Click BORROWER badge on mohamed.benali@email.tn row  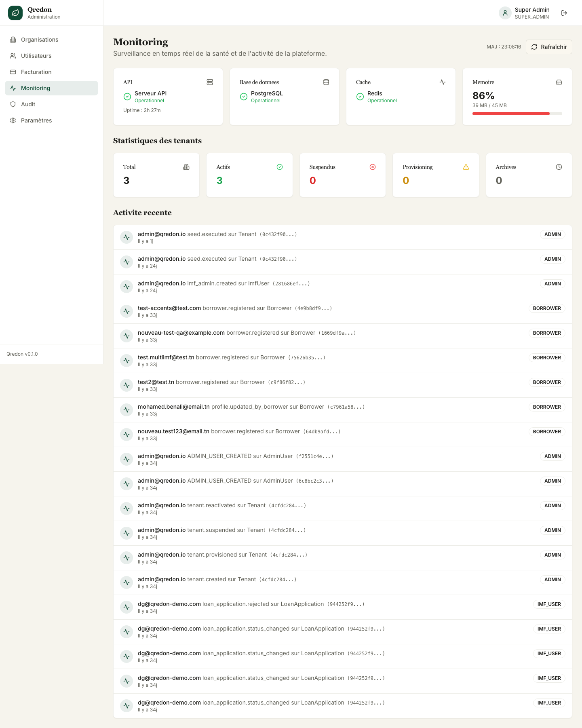[547, 407]
